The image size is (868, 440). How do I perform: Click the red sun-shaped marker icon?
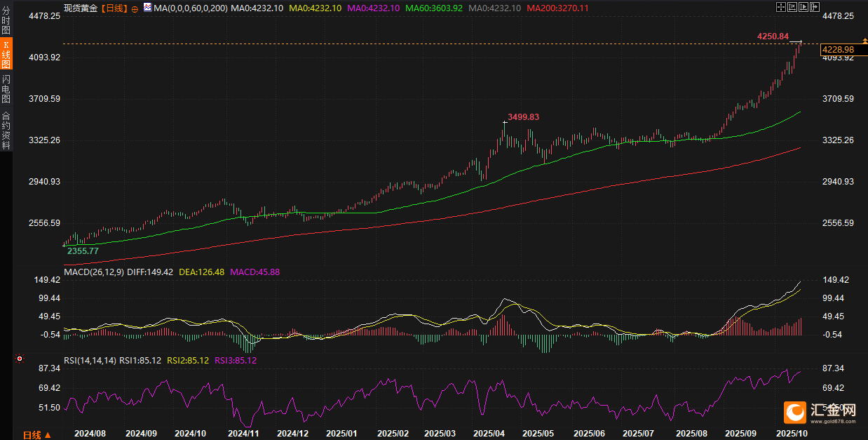20,359
